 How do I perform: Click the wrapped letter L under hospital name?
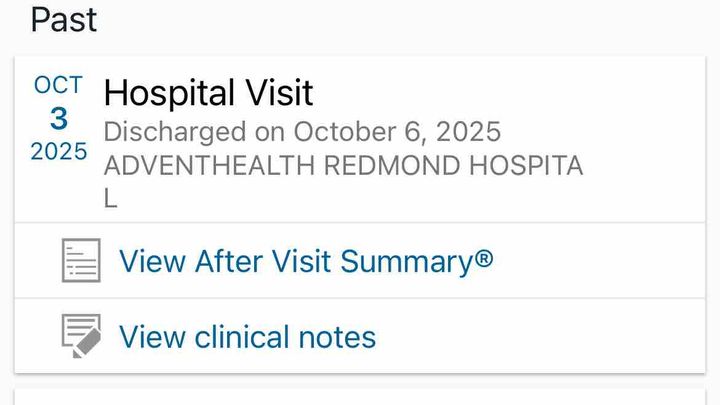tap(111, 199)
